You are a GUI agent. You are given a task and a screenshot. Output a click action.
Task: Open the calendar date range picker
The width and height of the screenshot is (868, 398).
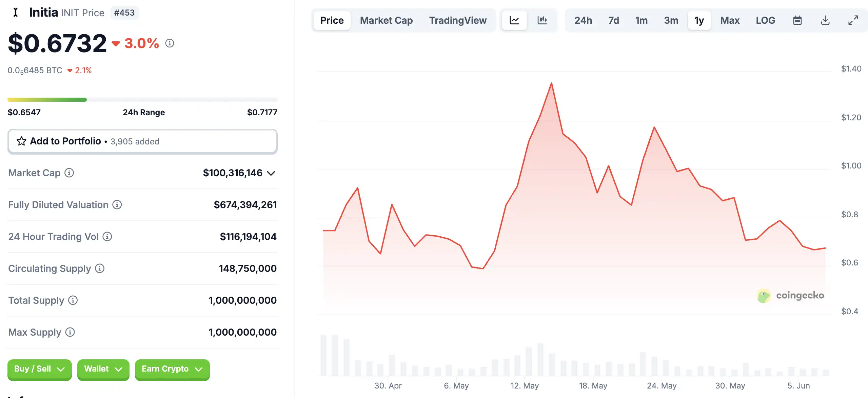coord(797,20)
